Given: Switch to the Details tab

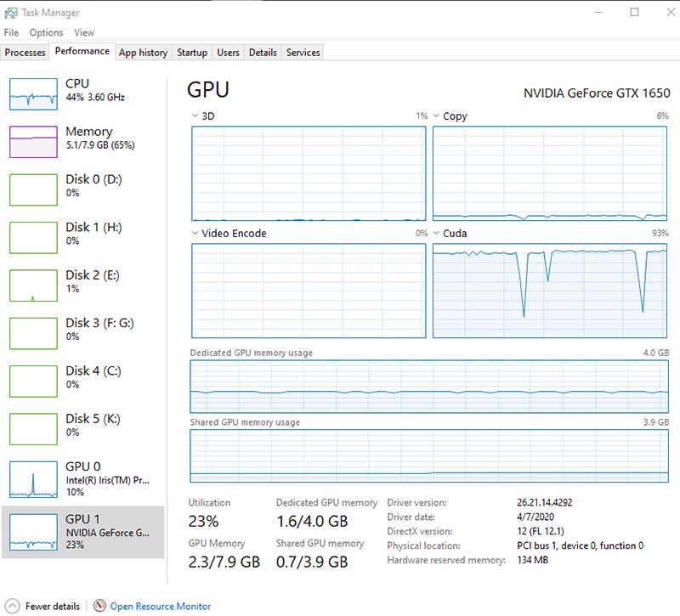Looking at the screenshot, I should [263, 53].
